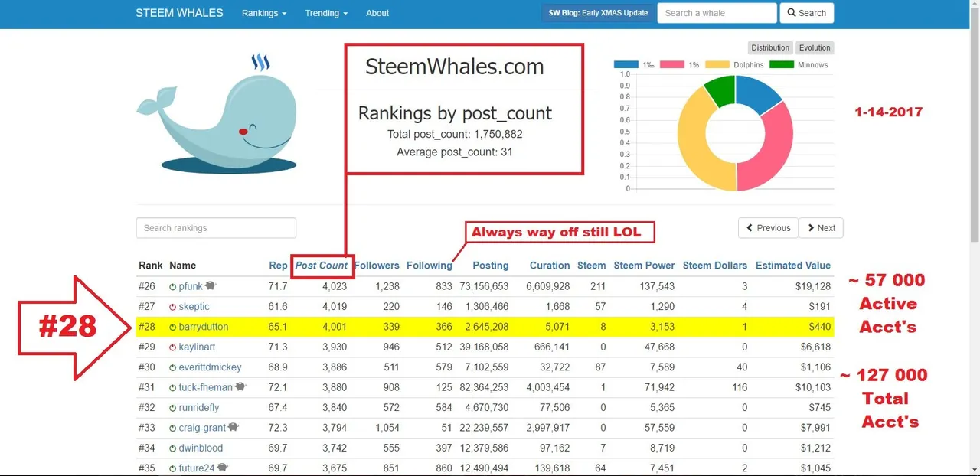The image size is (980, 476).
Task: Toggle the green Minnows legend swatch
Action: 782,65
